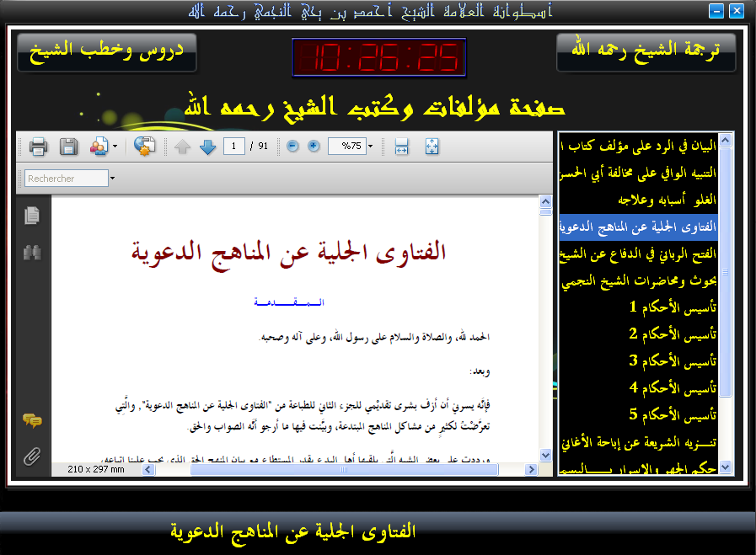756x555 pixels.
Task: Click the page number input field
Action: click(x=234, y=147)
